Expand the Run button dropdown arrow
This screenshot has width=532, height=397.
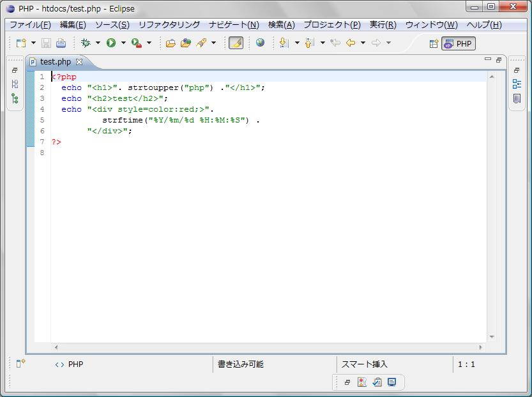[123, 43]
